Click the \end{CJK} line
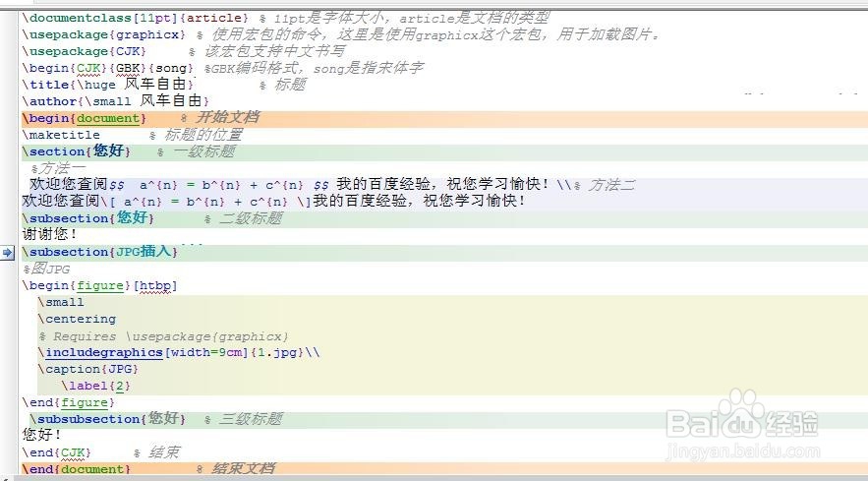This screenshot has width=868, height=481. 56,452
